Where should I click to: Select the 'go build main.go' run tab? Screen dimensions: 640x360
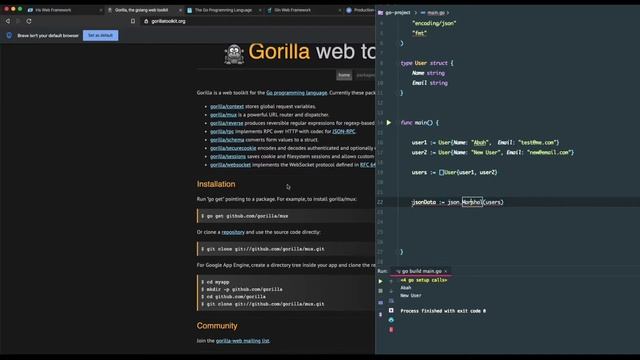pos(422,271)
